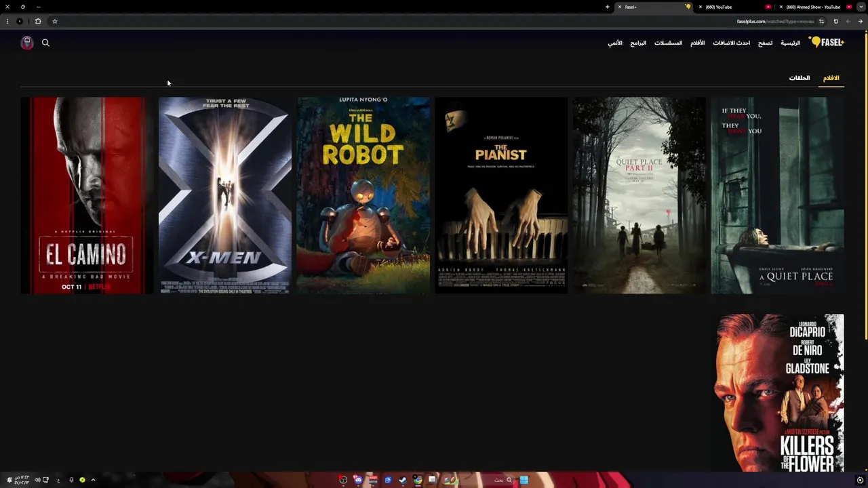Show hidden system tray icons
Viewport: 868px width, 488px height.
(93, 480)
